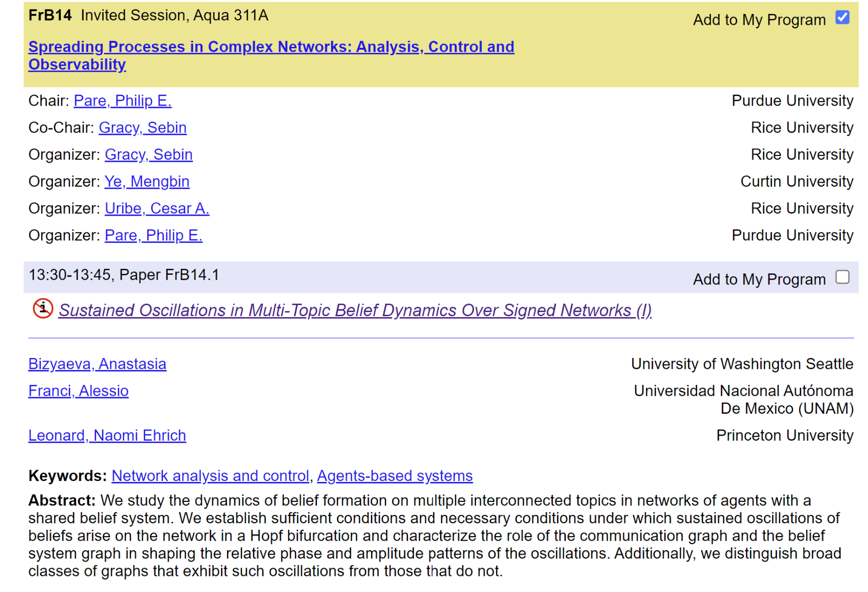Open Network analysis and control keyword
Viewport: 868px width, 592px height.
pyautogui.click(x=210, y=475)
